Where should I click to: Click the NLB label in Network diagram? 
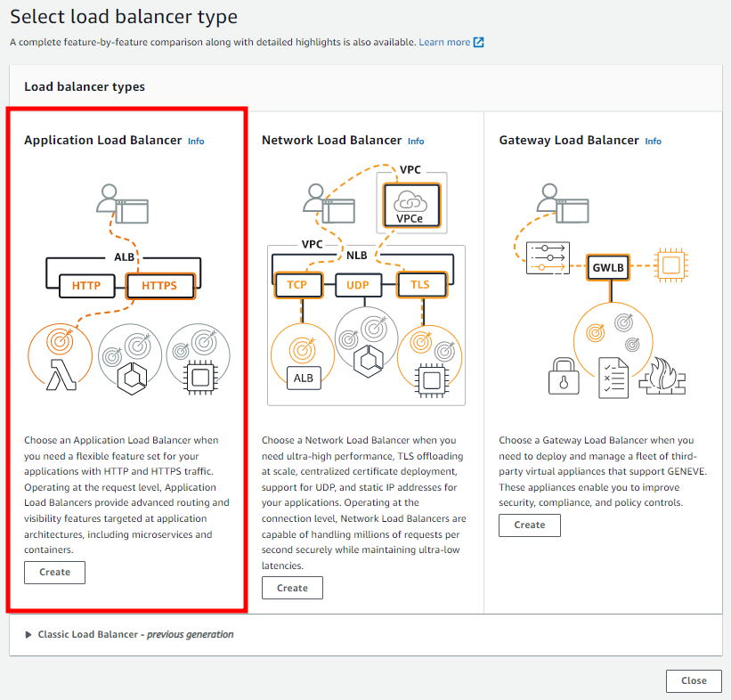click(x=357, y=256)
